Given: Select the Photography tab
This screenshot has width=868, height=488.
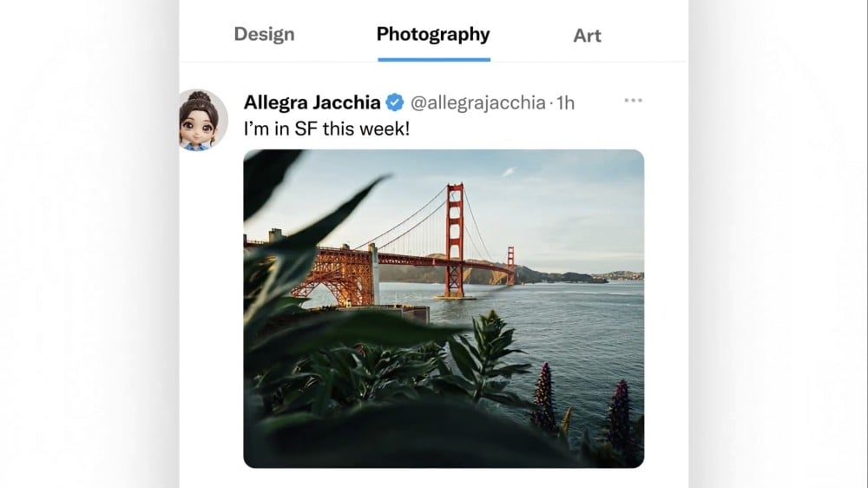Looking at the screenshot, I should [433, 35].
